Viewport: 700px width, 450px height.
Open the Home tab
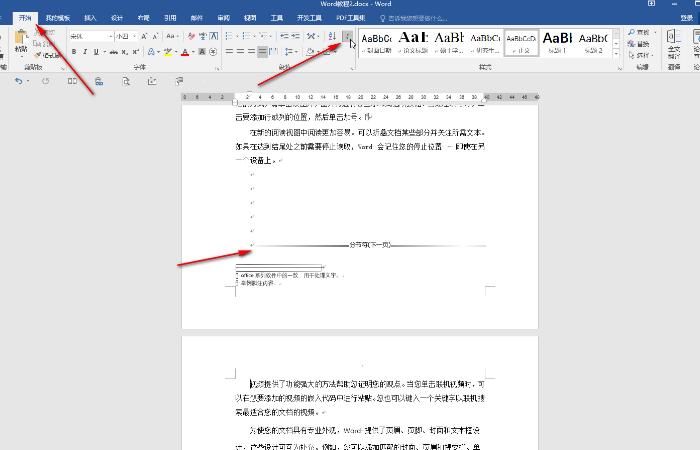[x=25, y=18]
